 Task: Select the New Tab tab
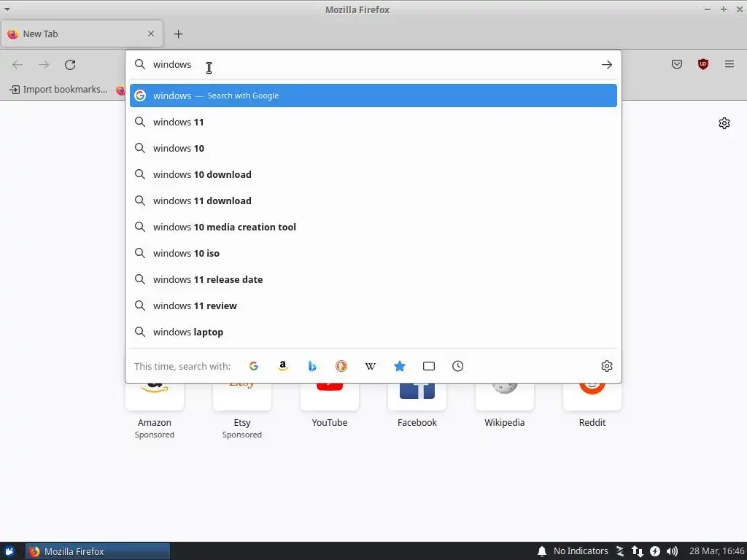coord(82,34)
